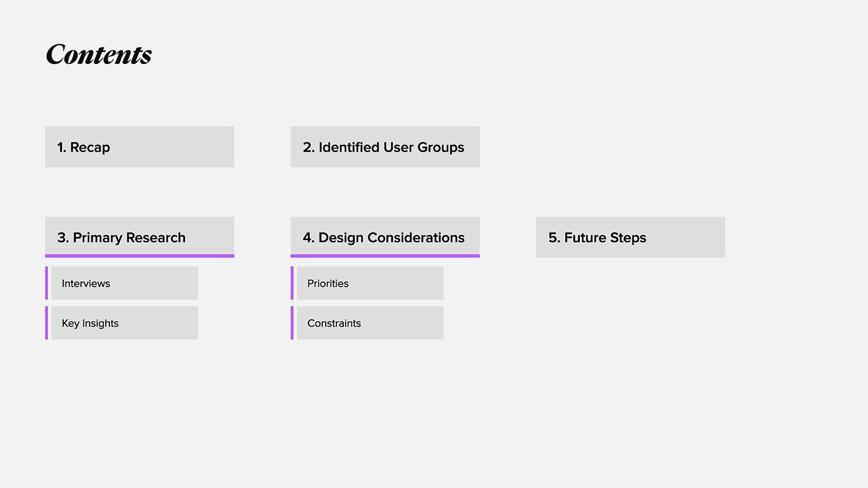This screenshot has width=868, height=488.
Task: Click purple underline beneath Primary Research
Action: point(139,256)
